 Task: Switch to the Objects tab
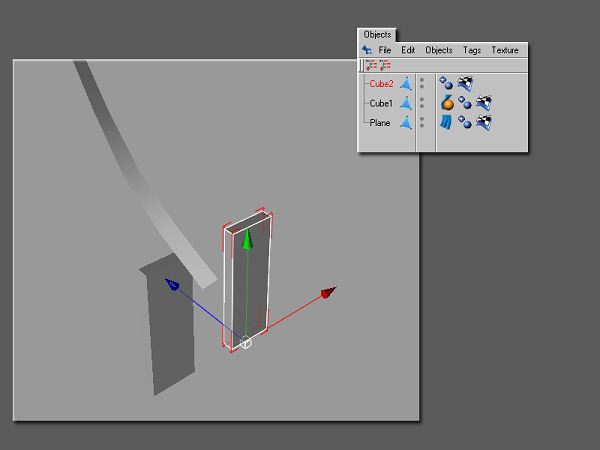point(377,35)
